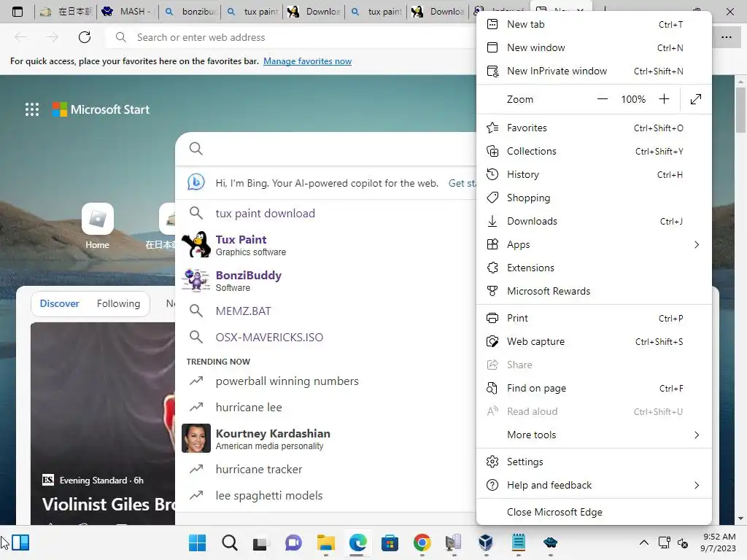The image size is (747, 560).
Task: Expand the Apps submenu
Action: tap(594, 244)
